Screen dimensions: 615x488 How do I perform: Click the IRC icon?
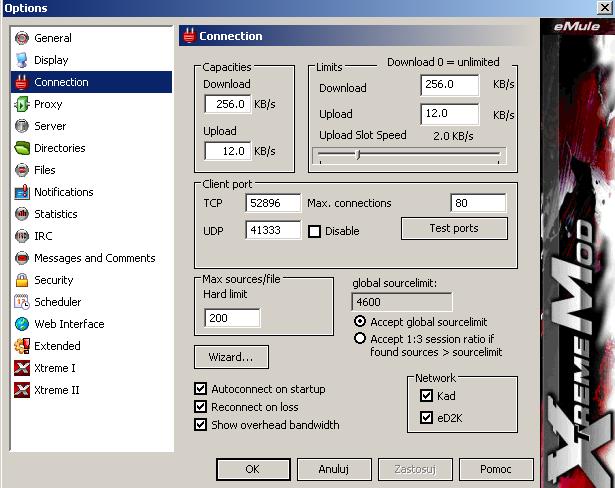tap(22, 236)
